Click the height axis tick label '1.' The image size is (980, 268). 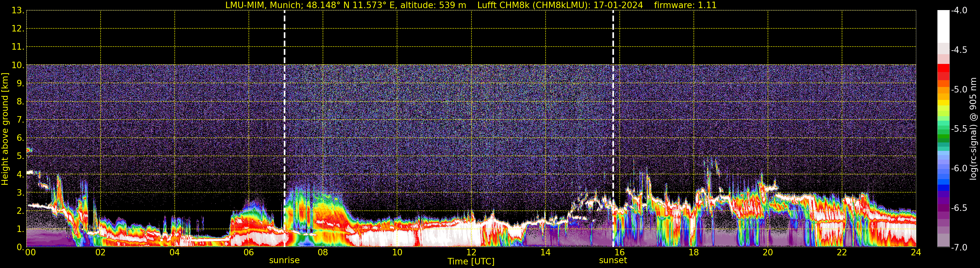point(20,229)
